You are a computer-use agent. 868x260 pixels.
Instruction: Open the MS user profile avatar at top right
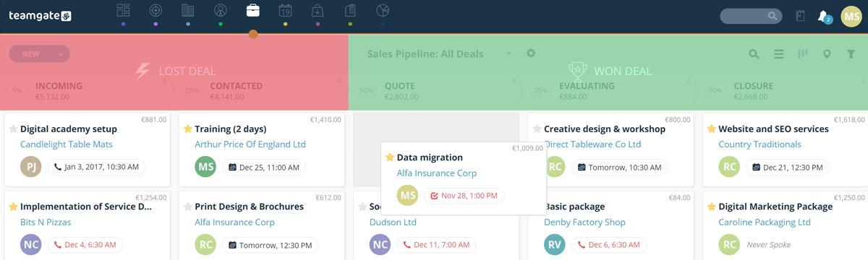(851, 16)
